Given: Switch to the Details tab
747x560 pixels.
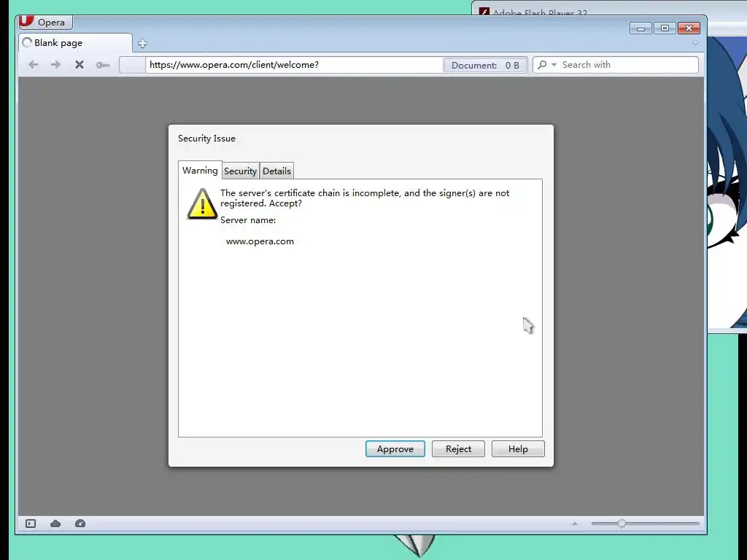Looking at the screenshot, I should coord(276,171).
